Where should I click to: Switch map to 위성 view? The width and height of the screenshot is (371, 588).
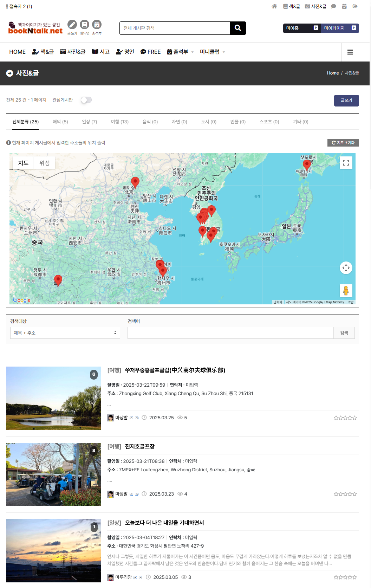point(44,163)
